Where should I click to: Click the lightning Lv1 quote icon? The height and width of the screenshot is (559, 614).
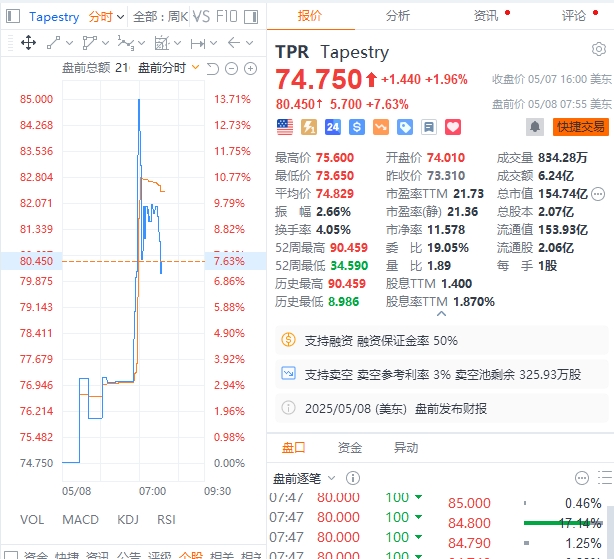point(309,127)
